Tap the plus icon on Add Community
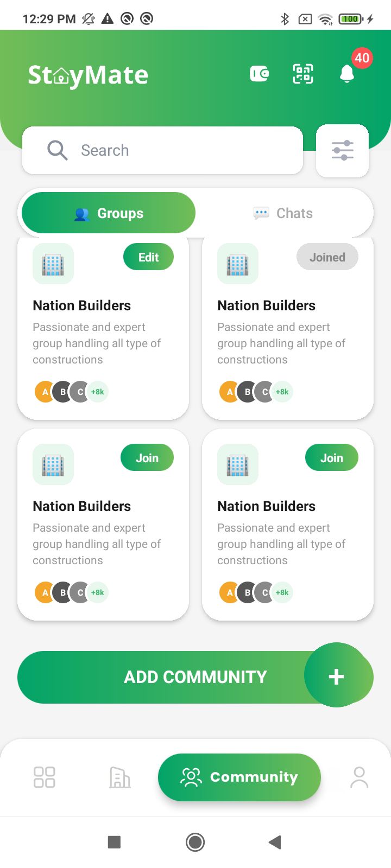Screen dimensions: 391x868 (x=337, y=676)
